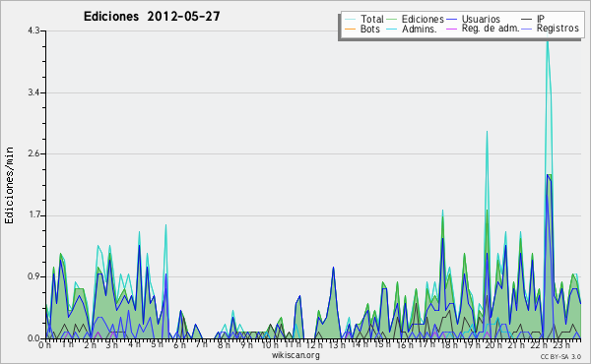Click the Total peak near 18 h
Viewport: 591px width, 364px height.
[442, 211]
